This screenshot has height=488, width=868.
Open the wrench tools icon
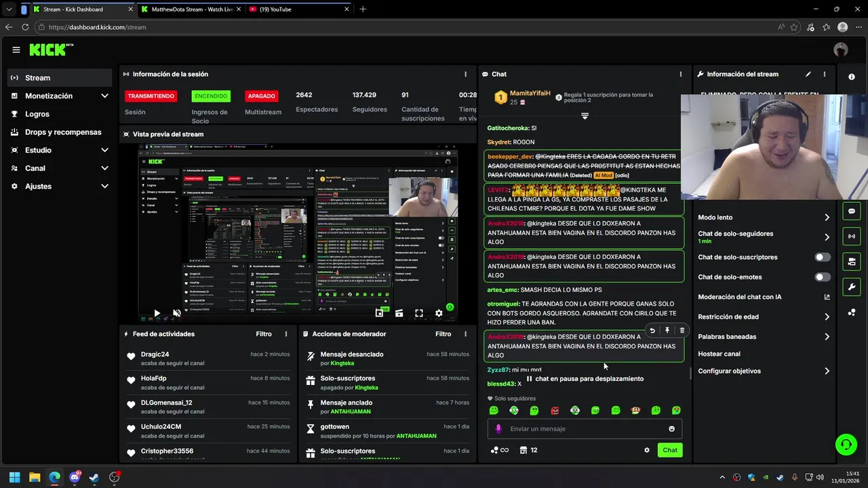[852, 287]
